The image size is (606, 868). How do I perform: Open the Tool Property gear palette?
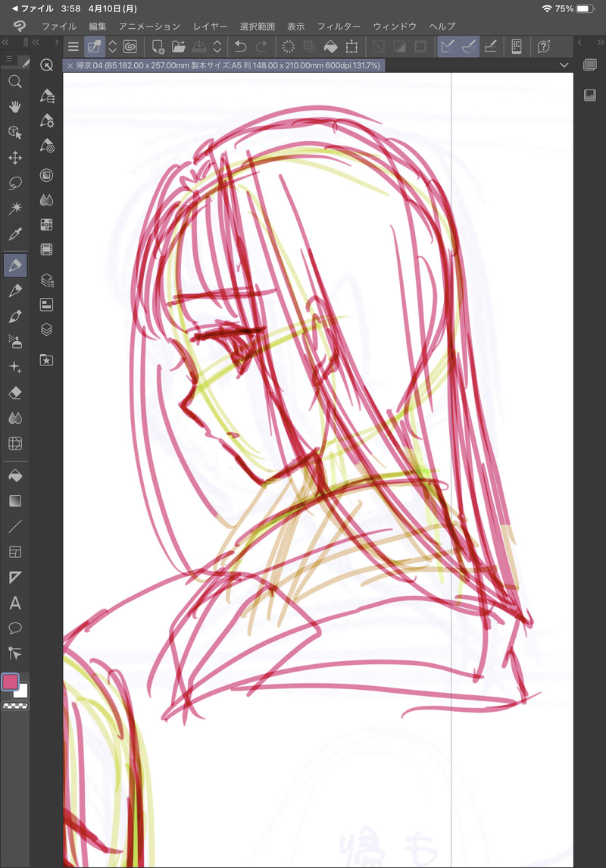[x=46, y=121]
